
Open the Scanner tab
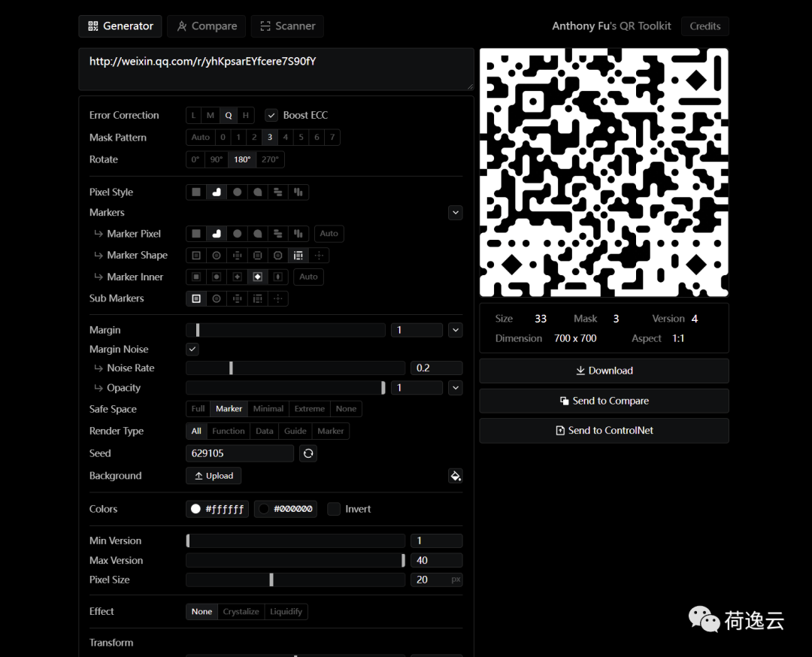click(287, 26)
